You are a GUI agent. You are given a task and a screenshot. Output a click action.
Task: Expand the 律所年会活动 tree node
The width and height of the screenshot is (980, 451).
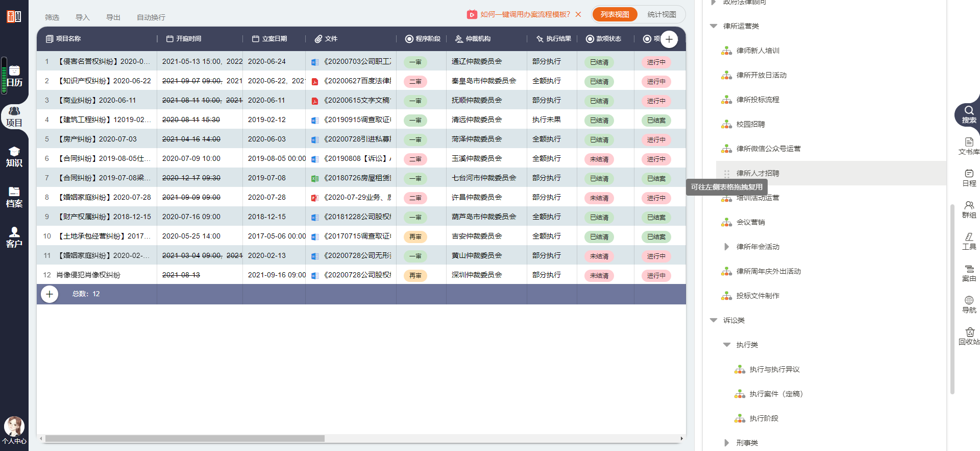click(727, 247)
